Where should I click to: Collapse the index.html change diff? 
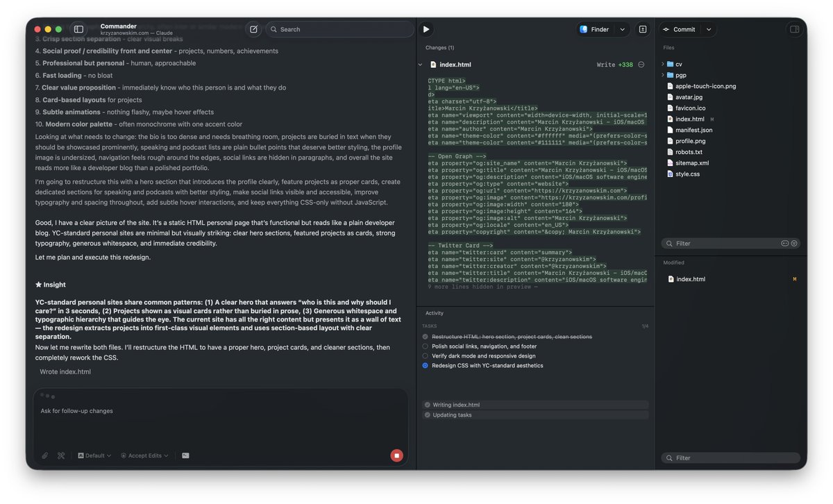420,65
